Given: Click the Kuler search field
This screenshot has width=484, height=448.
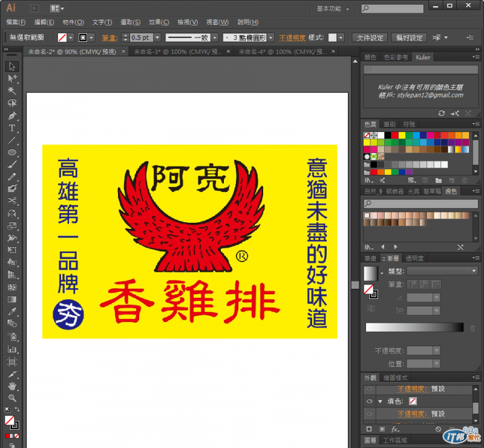Looking at the screenshot, I should (x=420, y=69).
